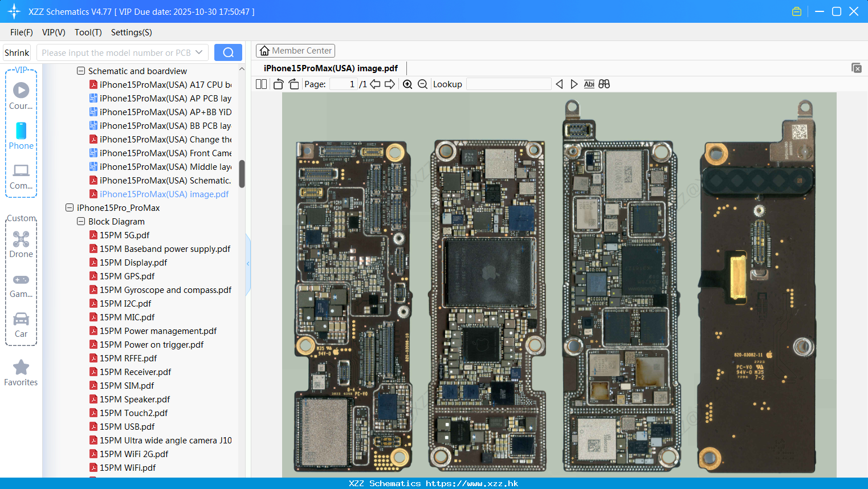The height and width of the screenshot is (489, 868).
Task: Open the Settings(S) menu
Action: click(x=132, y=32)
